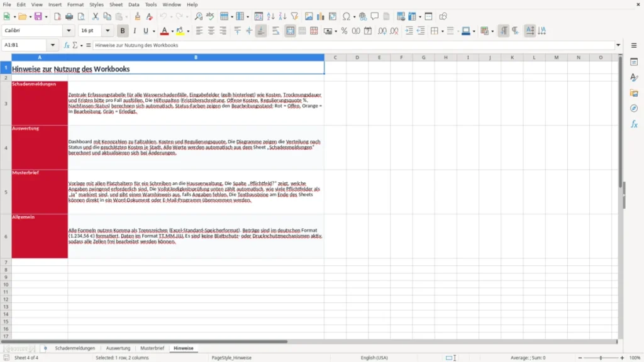Toggle Align Right
The image size is (644, 362).
tap(223, 31)
